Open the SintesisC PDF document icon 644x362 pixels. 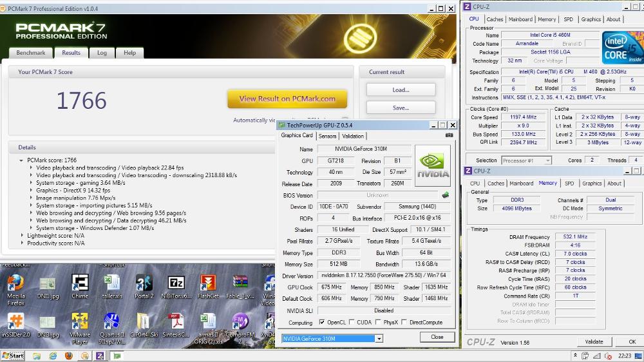point(176,325)
